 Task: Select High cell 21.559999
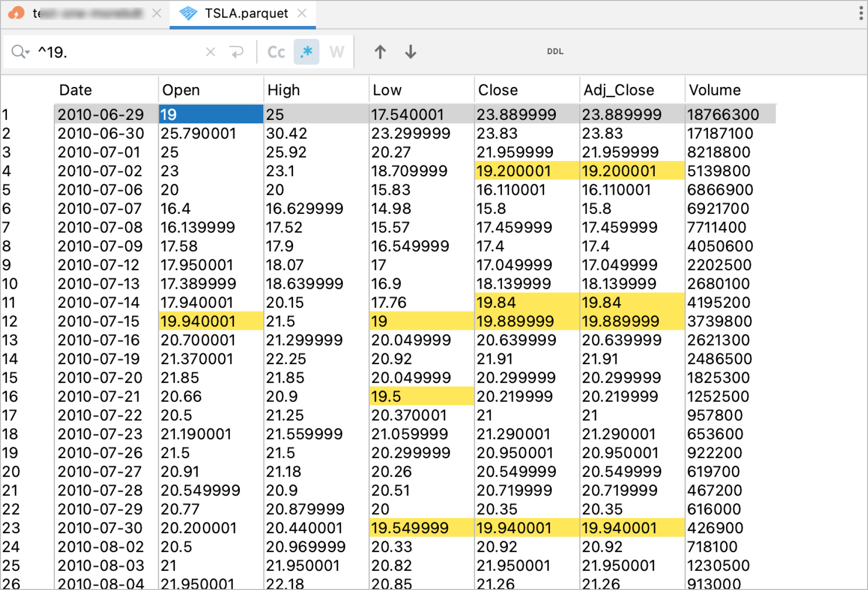pyautogui.click(x=316, y=434)
